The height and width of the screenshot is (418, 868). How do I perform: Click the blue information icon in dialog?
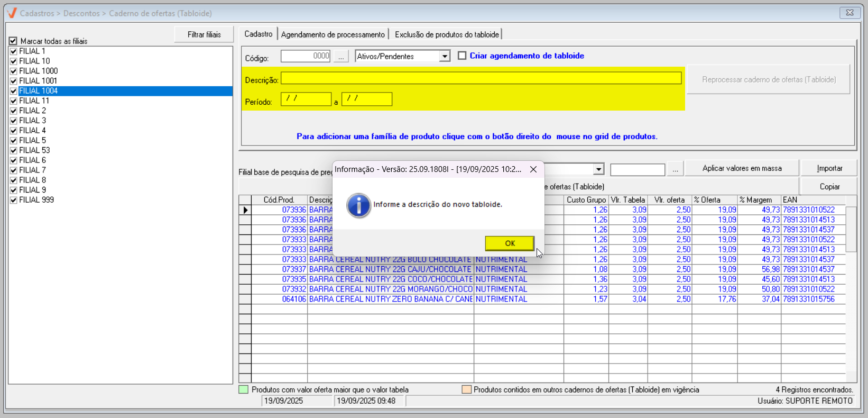[358, 205]
